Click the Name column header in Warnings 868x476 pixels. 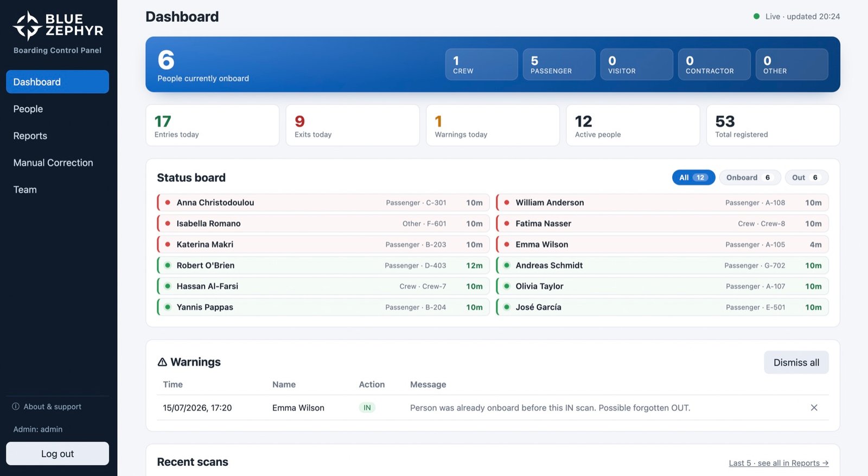284,384
